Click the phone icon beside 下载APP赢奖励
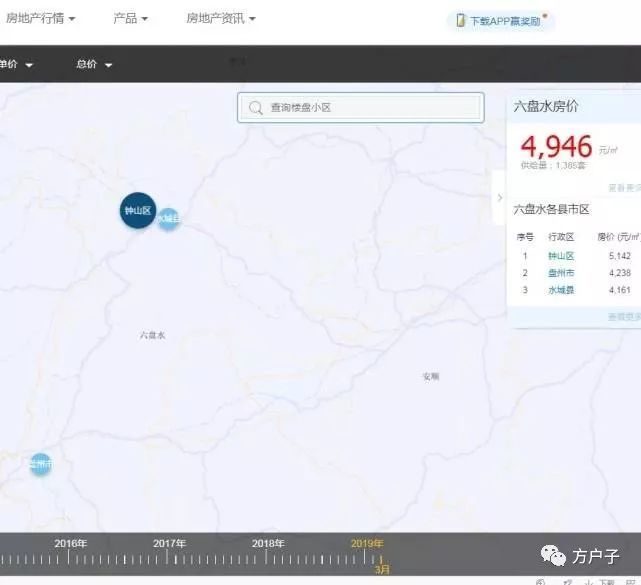641x585 pixels. 460,20
